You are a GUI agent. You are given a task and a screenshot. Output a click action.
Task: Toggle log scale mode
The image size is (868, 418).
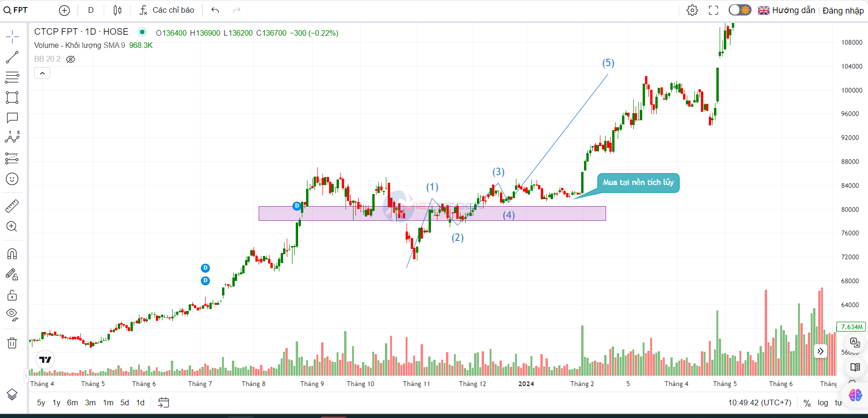coord(823,403)
